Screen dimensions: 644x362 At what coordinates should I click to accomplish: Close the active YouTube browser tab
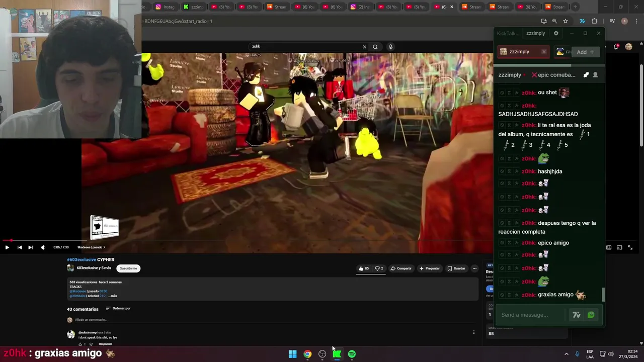pyautogui.click(x=451, y=7)
